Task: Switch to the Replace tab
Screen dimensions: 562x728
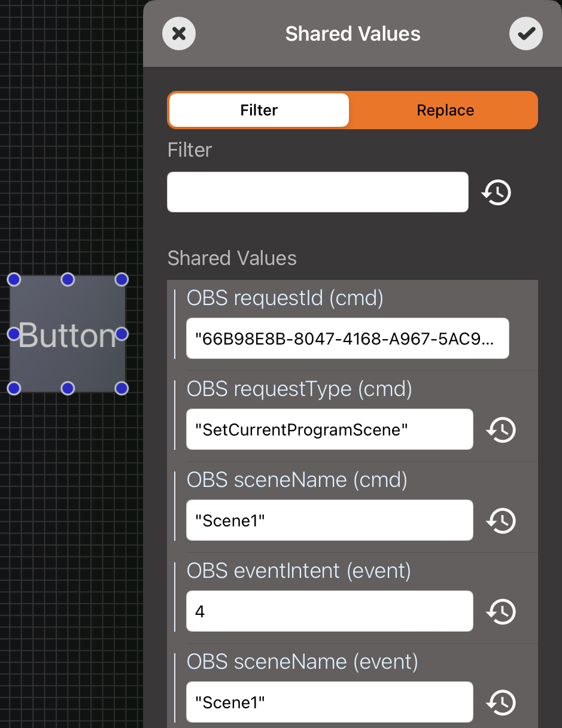Action: [445, 110]
